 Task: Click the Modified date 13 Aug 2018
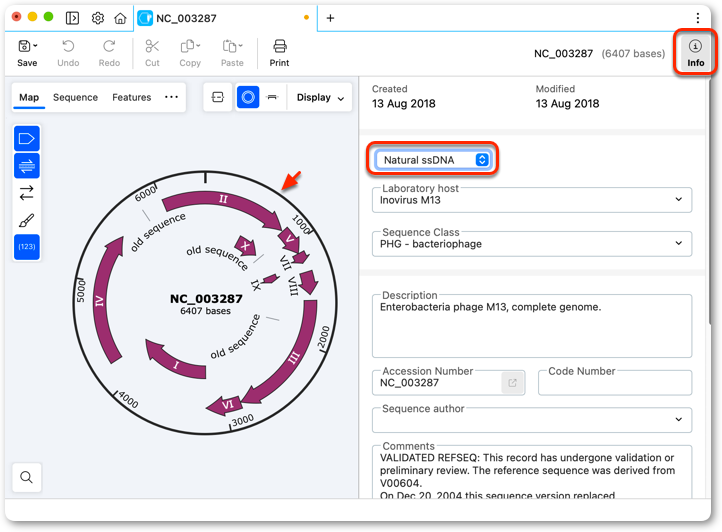pyautogui.click(x=567, y=104)
